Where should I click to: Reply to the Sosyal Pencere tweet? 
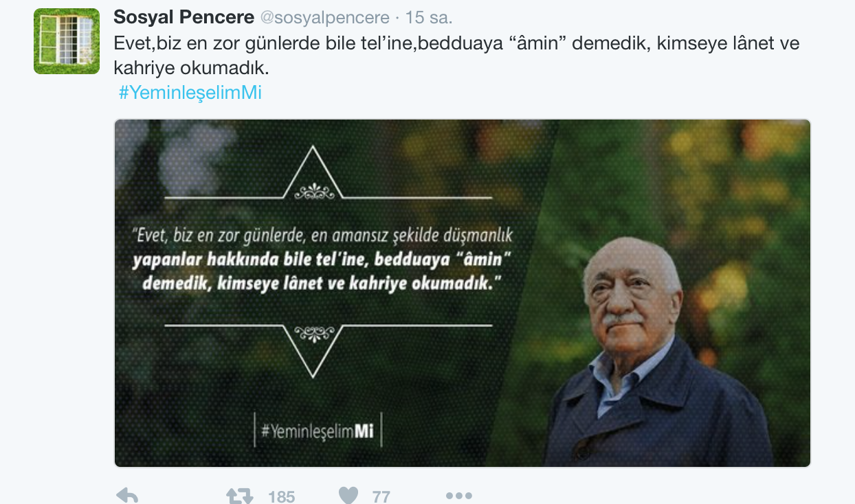coord(127,496)
